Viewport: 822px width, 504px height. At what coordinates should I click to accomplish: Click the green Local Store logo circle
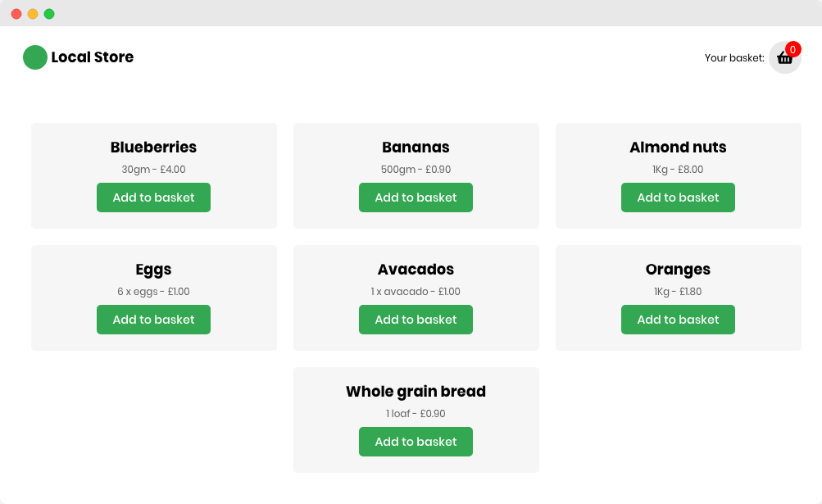point(35,57)
